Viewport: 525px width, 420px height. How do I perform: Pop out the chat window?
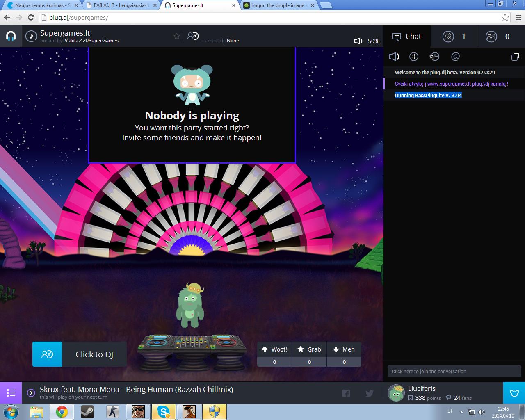515,57
